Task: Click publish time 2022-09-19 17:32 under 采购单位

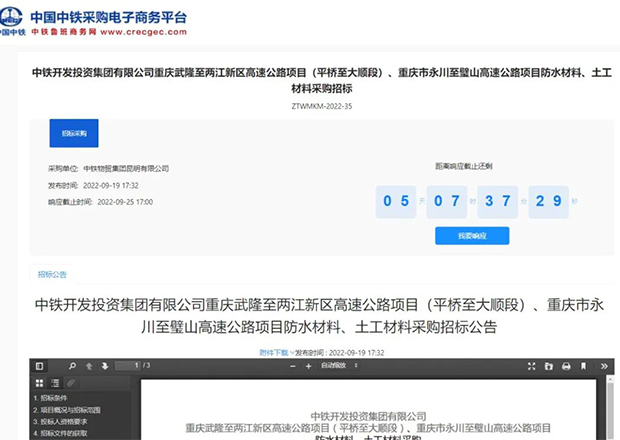Action: tap(111, 185)
